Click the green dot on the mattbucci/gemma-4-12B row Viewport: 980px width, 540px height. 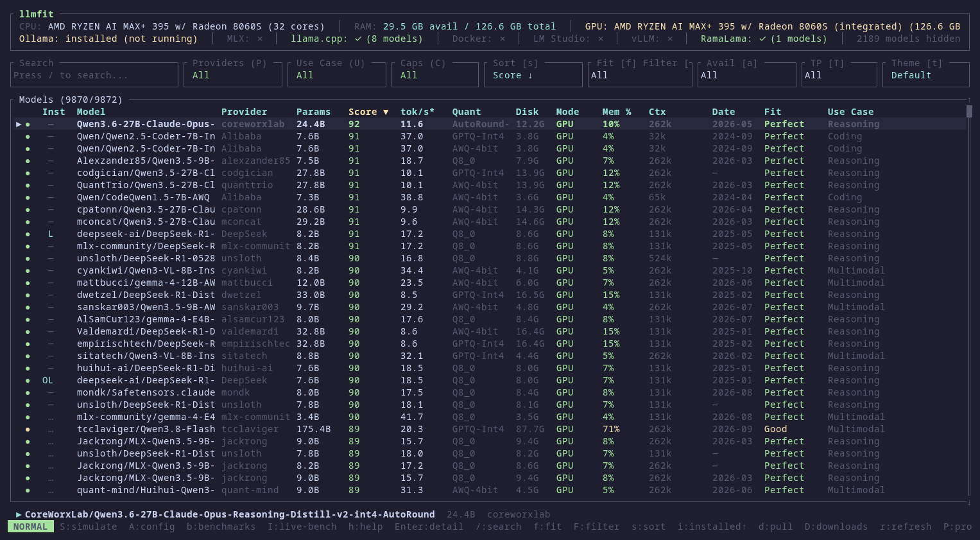click(x=28, y=283)
